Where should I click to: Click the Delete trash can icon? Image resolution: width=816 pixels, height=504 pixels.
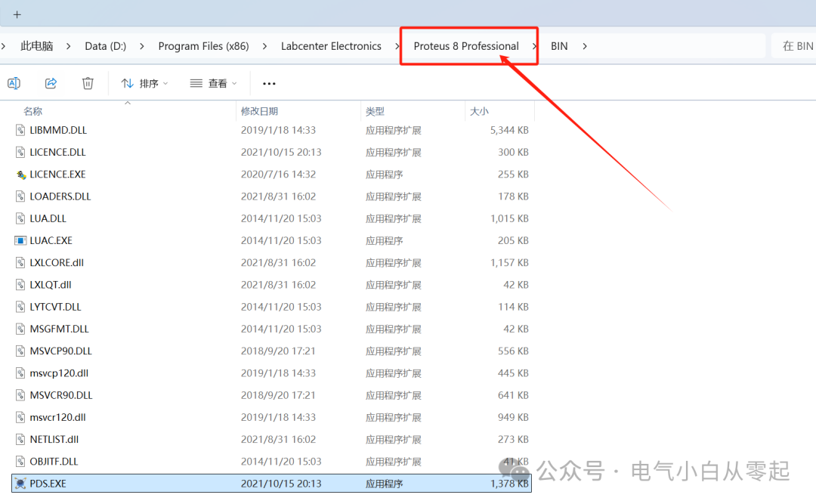(x=88, y=83)
